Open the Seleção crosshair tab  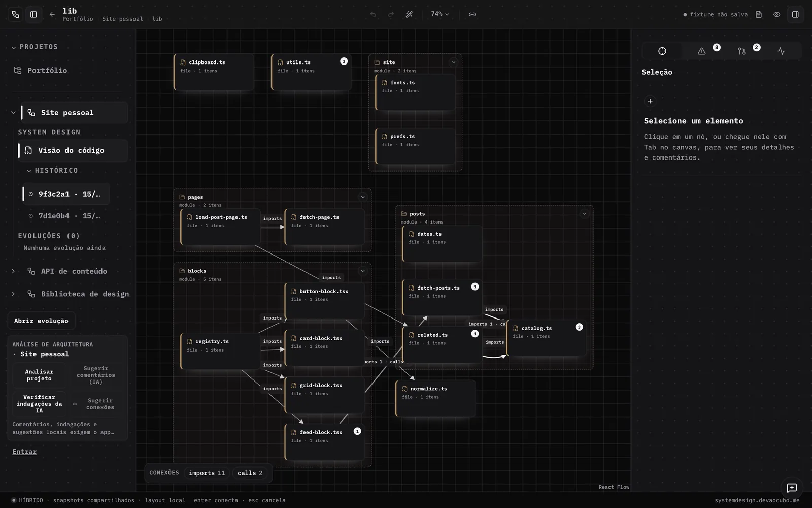pos(662,51)
